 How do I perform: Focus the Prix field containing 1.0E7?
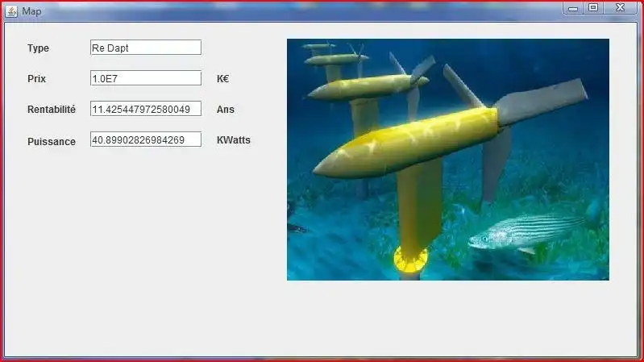(x=146, y=78)
